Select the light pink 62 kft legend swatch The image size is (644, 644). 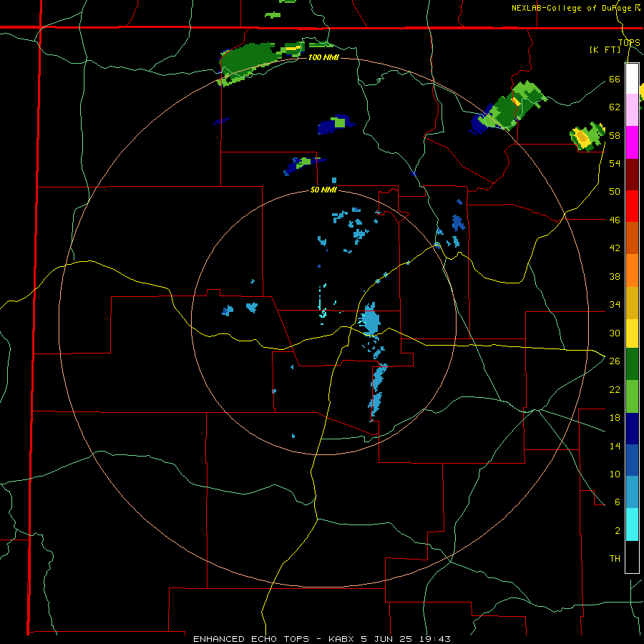pos(632,109)
